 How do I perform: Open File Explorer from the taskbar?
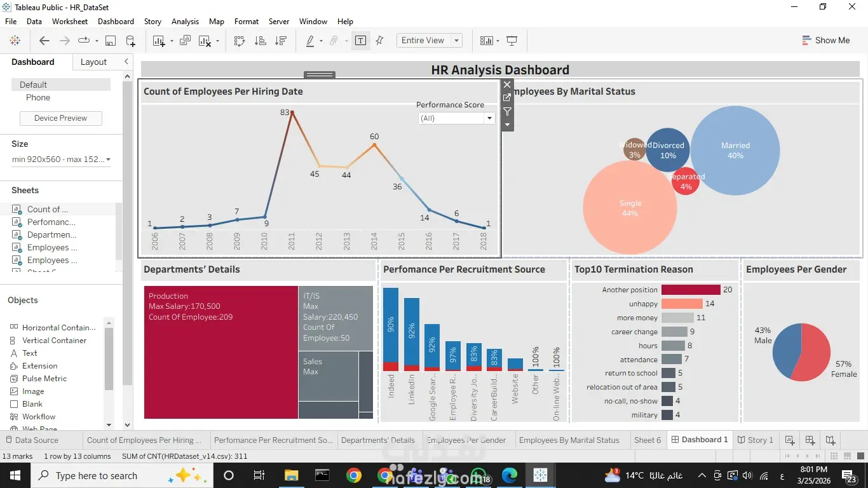point(291,475)
